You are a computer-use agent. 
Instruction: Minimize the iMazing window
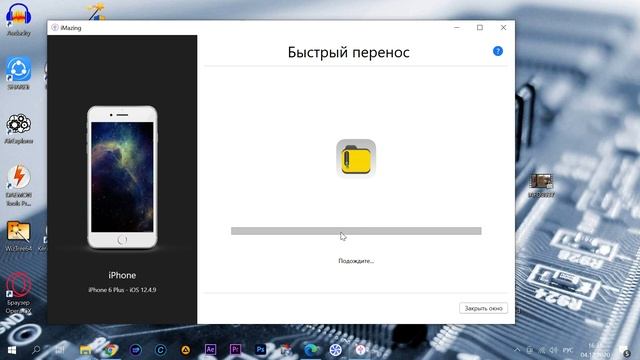click(x=457, y=27)
